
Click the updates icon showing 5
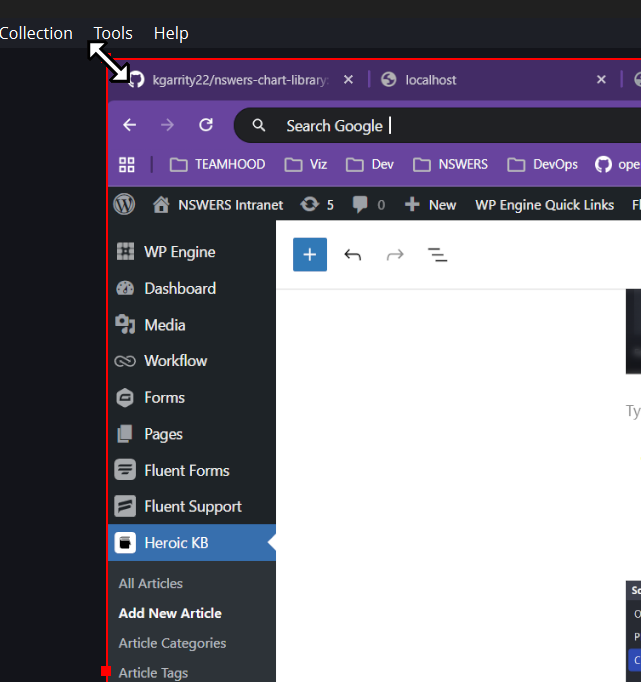click(317, 204)
